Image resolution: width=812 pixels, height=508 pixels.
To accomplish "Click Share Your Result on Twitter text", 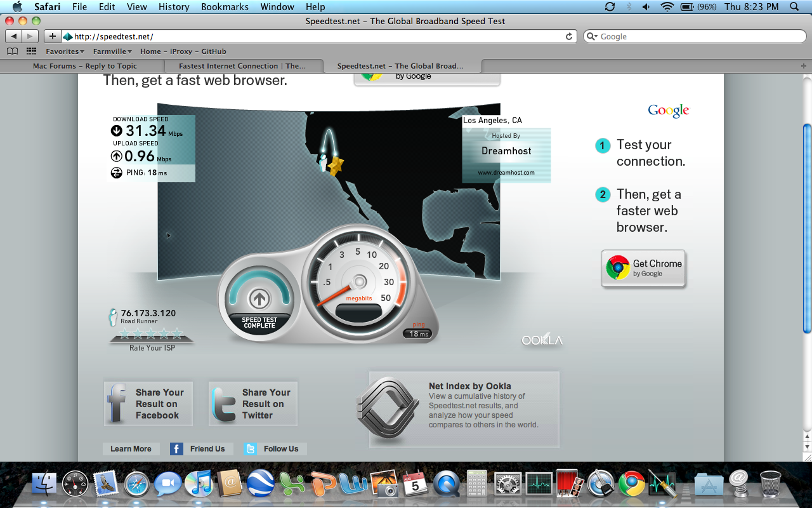I will coord(266,404).
